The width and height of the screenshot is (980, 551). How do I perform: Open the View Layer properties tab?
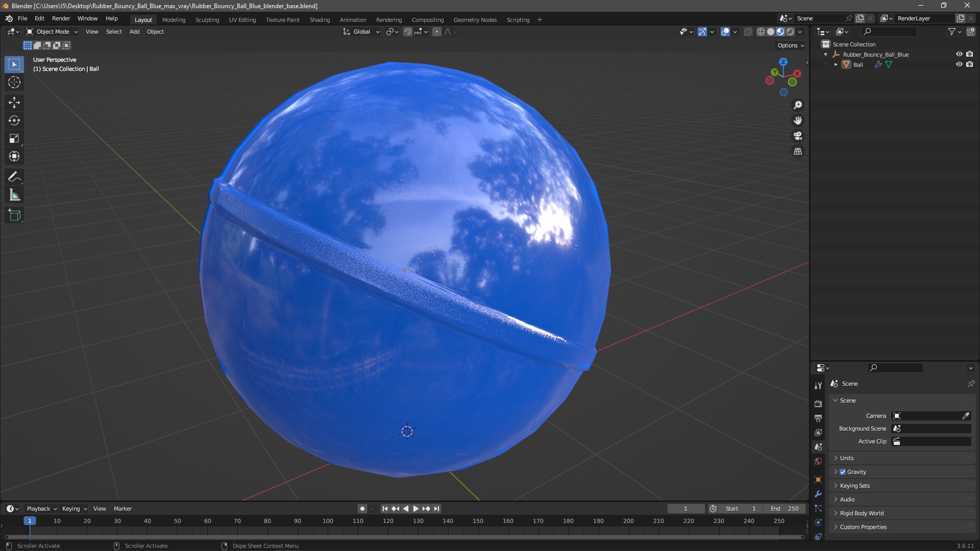pos(818,432)
